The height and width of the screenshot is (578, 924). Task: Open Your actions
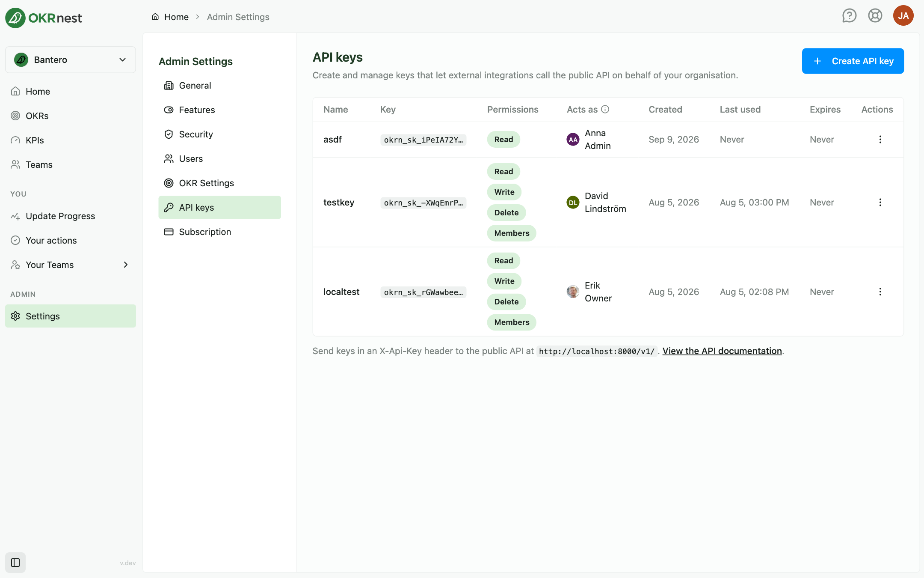[71, 240]
